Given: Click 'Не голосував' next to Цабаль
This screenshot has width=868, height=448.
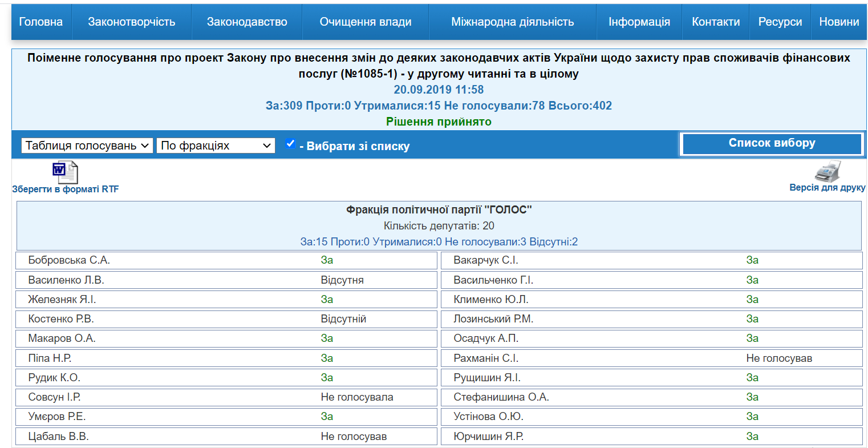Looking at the screenshot, I should pyautogui.click(x=354, y=437).
